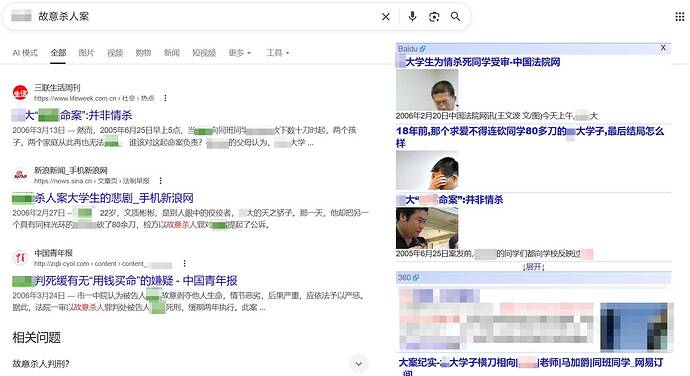Switch to 购物 tab
Screen dimensions: 690x376
pos(143,53)
